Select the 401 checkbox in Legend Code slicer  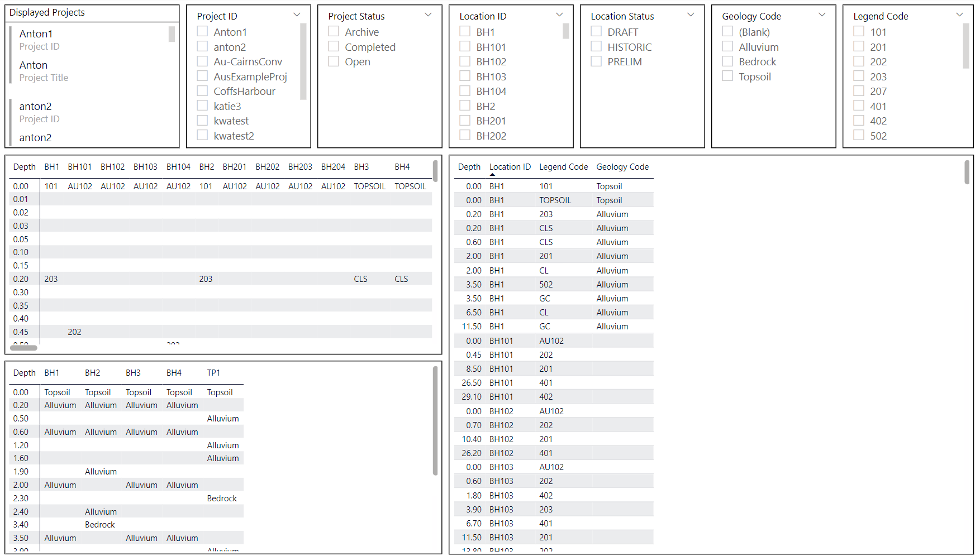tap(859, 106)
